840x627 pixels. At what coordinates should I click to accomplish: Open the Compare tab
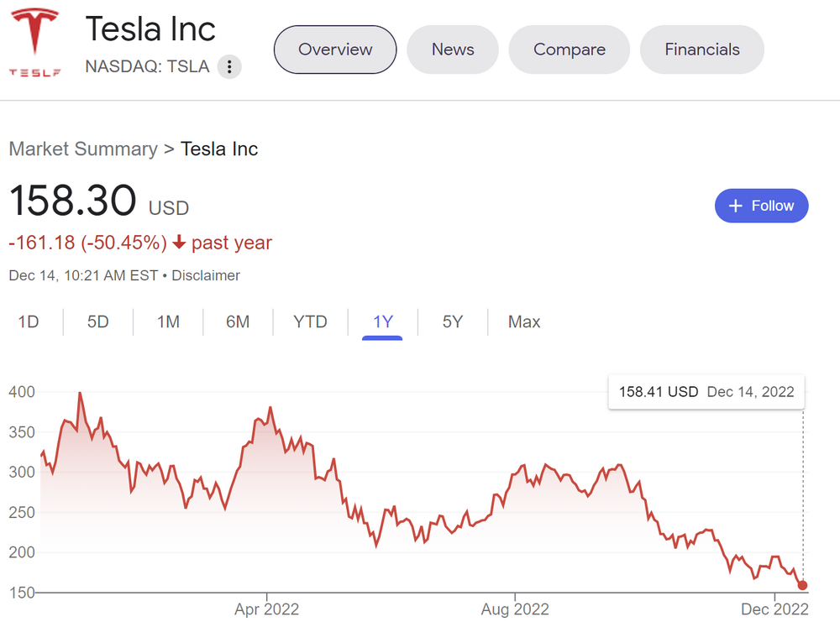click(570, 50)
